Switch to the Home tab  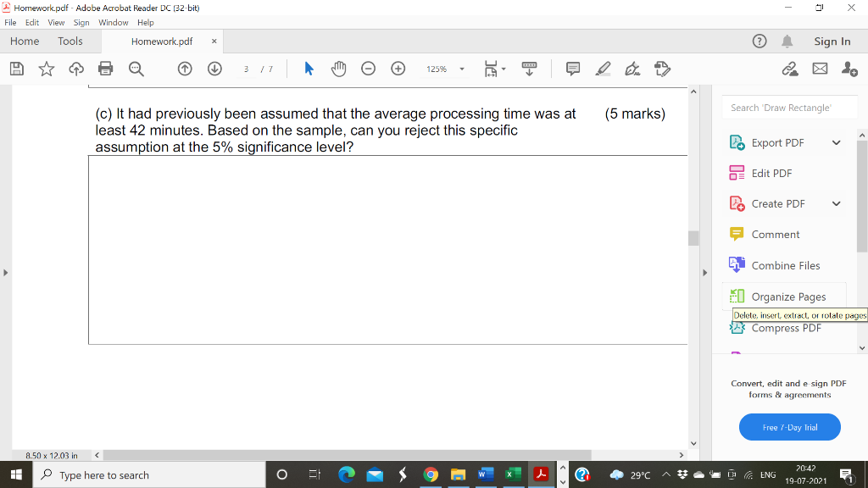(x=25, y=41)
